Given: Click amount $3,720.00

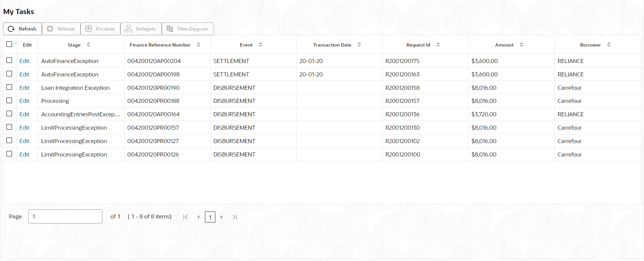Looking at the screenshot, I should pyautogui.click(x=484, y=114).
